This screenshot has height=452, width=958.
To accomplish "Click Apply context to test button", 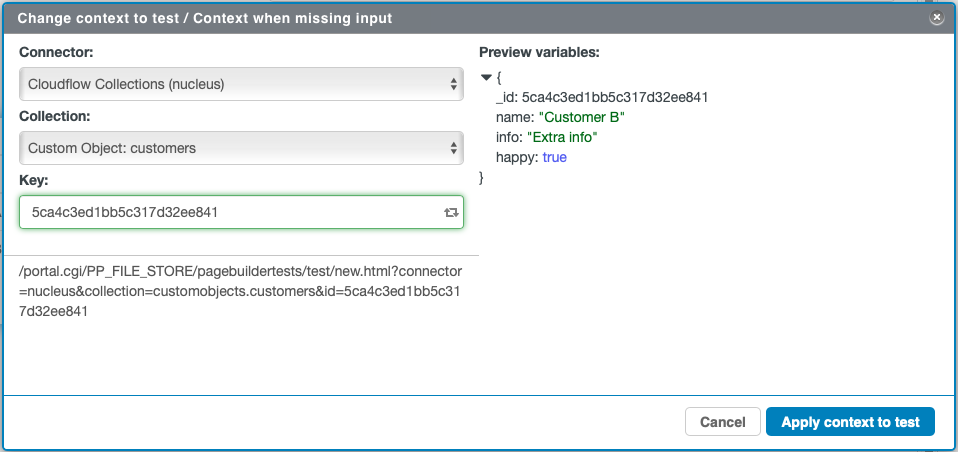I will 850,422.
